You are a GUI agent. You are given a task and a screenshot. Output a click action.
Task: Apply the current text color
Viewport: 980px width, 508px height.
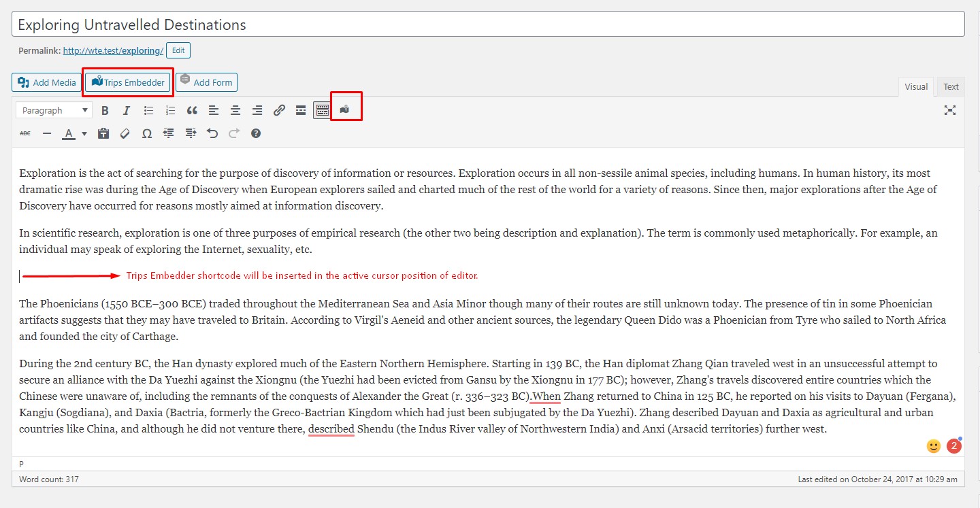pyautogui.click(x=69, y=133)
